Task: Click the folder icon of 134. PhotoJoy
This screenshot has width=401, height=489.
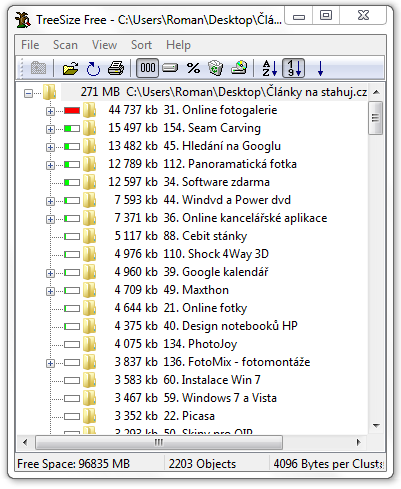Action: pyautogui.click(x=89, y=344)
